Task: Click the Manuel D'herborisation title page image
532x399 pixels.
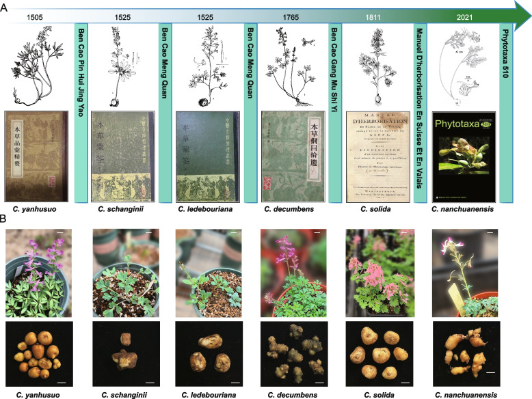Action: point(378,156)
